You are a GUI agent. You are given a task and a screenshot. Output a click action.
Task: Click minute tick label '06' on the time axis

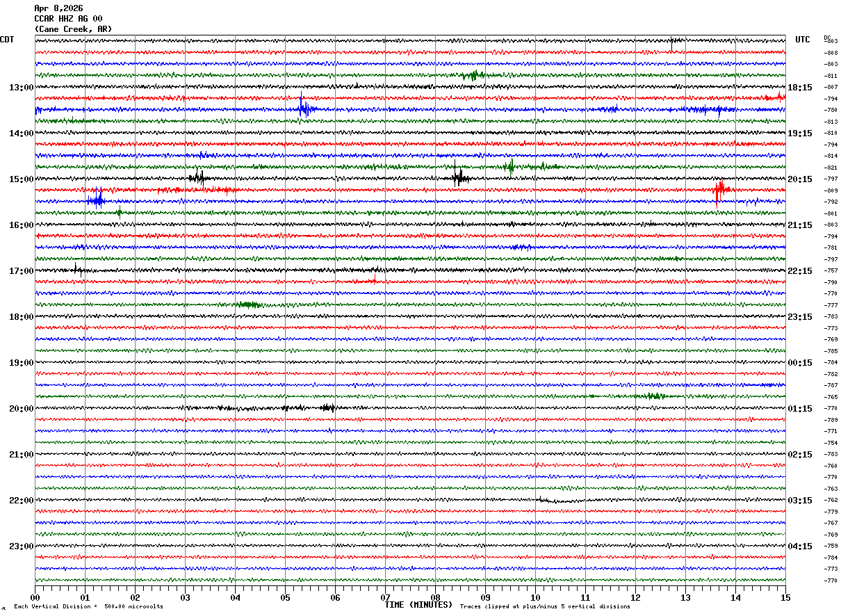pos(335,597)
